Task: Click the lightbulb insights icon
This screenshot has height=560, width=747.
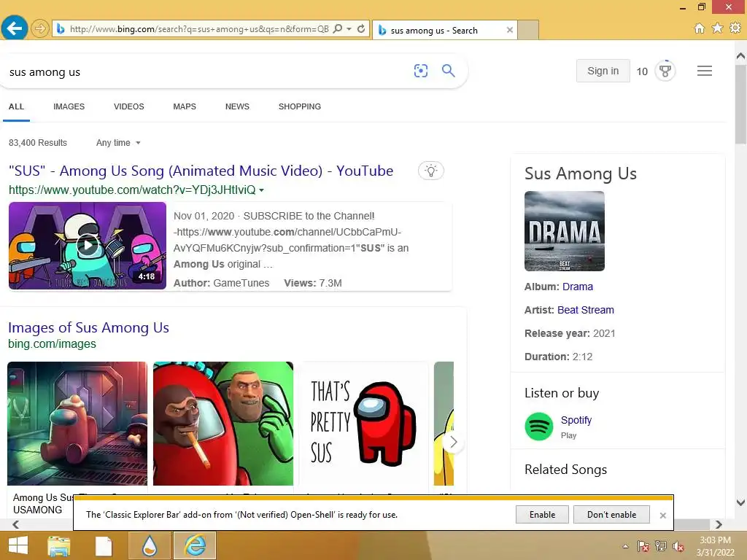Action: click(x=430, y=171)
